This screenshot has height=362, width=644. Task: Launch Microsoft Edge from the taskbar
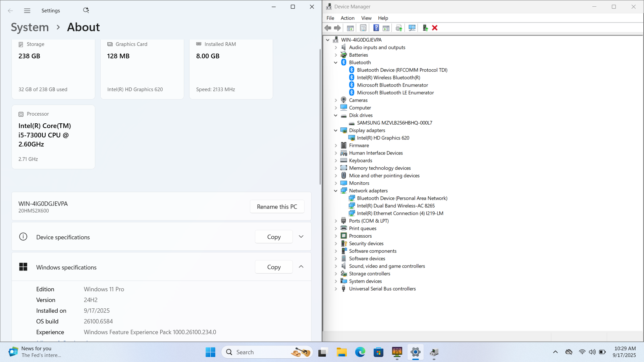(x=360, y=352)
